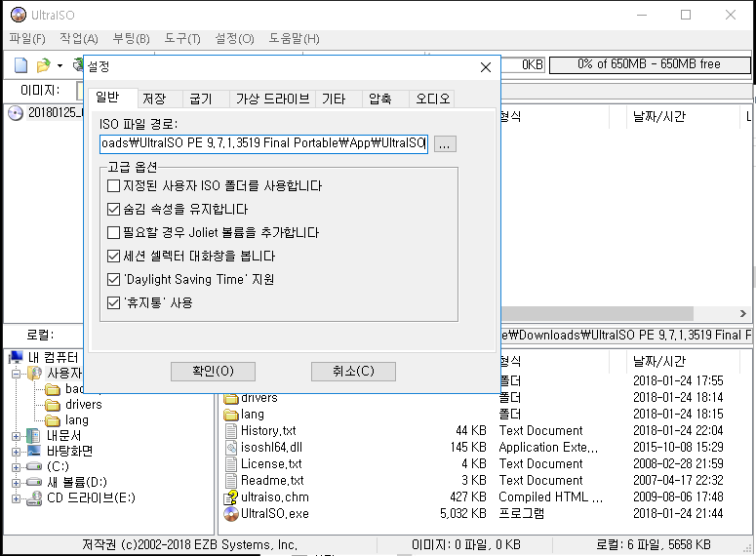This screenshot has width=756, height=556.
Task: Click the Readme.txt file icon
Action: [231, 480]
